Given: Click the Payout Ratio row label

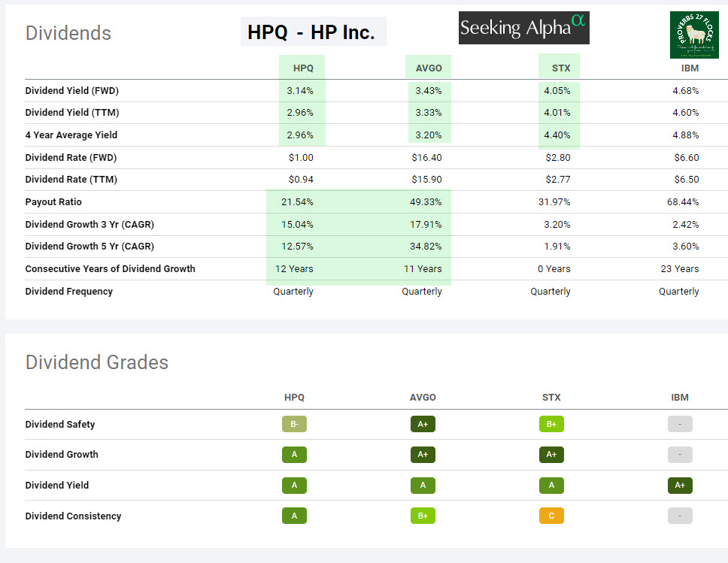Looking at the screenshot, I should (x=53, y=202).
